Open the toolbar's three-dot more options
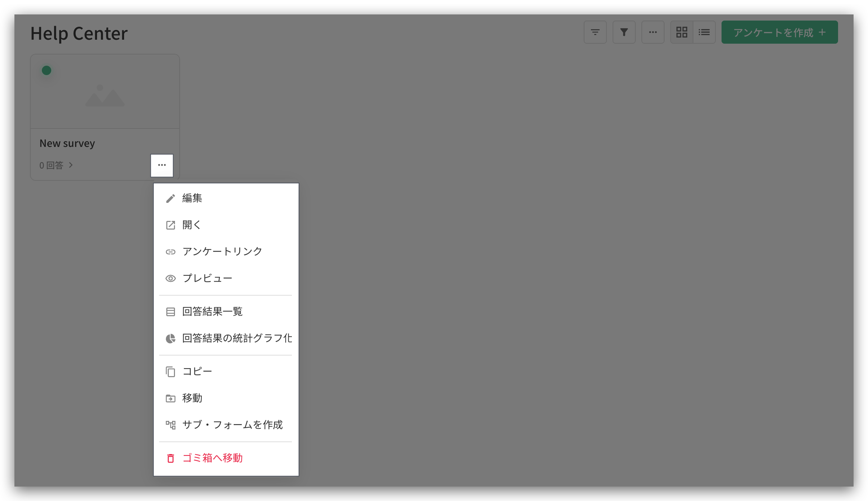868x501 pixels. point(653,32)
